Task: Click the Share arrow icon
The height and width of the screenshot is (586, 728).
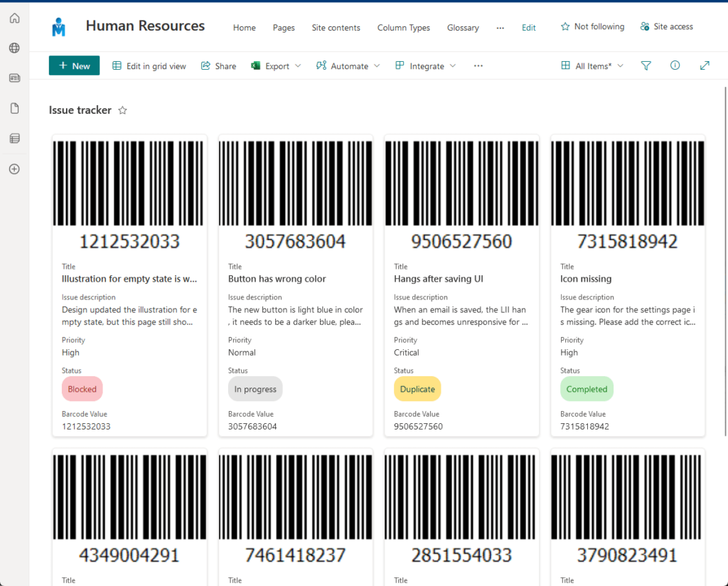Action: tap(205, 66)
